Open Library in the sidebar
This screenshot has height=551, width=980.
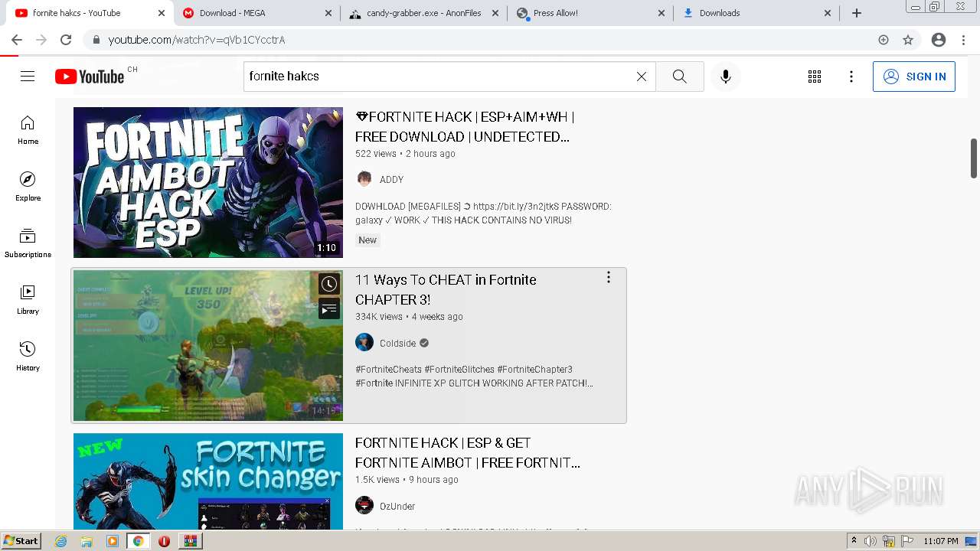pos(28,300)
